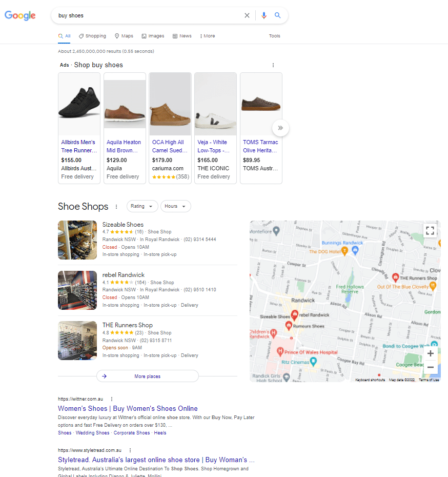Expand the map to fullscreen
This screenshot has height=477, width=448.
click(x=430, y=230)
